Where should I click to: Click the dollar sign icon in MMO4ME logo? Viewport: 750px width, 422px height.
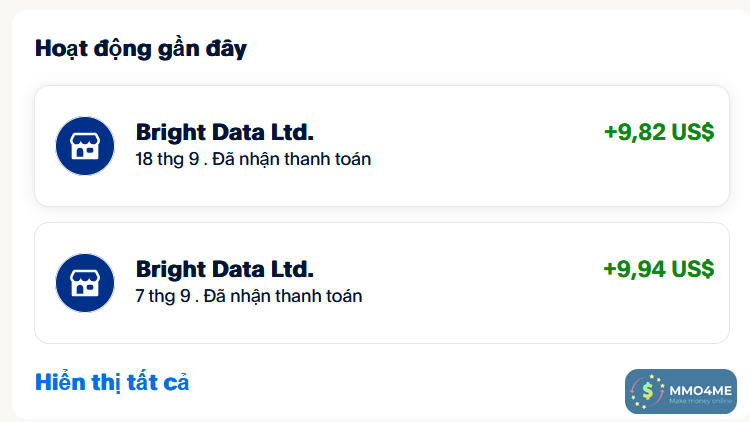650,391
